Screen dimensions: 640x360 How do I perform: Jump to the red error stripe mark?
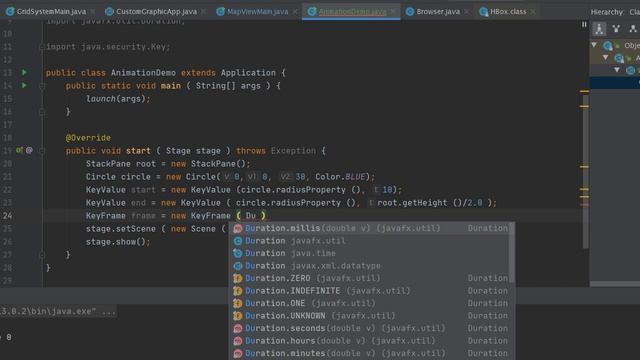tap(584, 205)
